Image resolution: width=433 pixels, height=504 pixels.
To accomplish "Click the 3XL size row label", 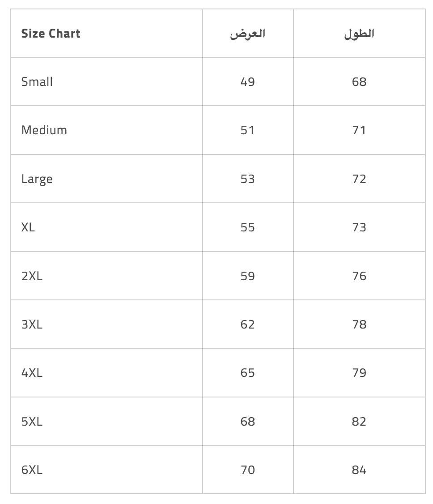I will pyautogui.click(x=32, y=324).
